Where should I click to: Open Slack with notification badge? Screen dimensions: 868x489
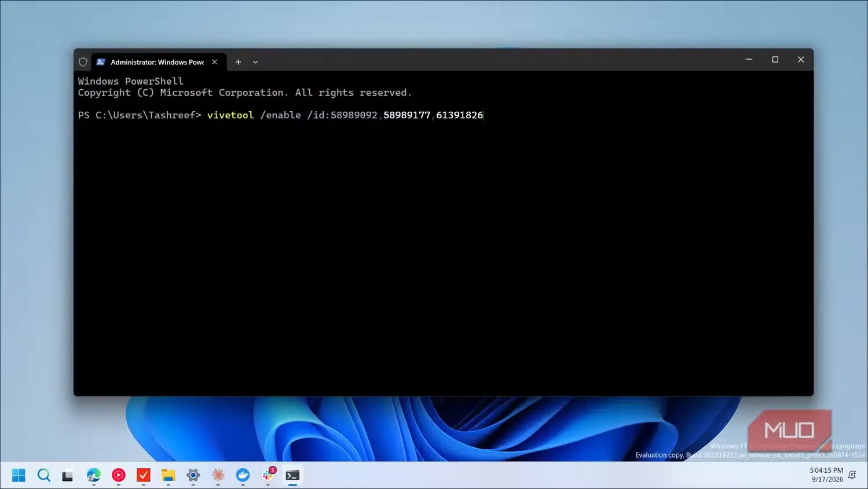[x=268, y=475]
